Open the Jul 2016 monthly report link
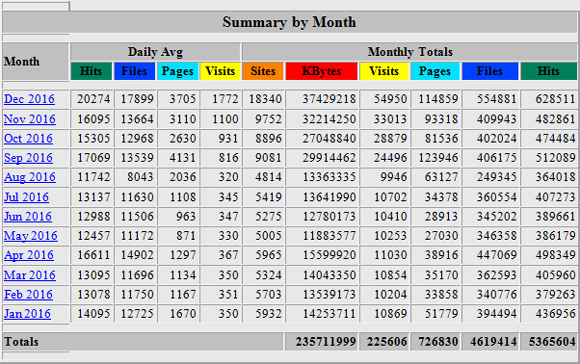This screenshot has height=364, width=580. (x=26, y=197)
